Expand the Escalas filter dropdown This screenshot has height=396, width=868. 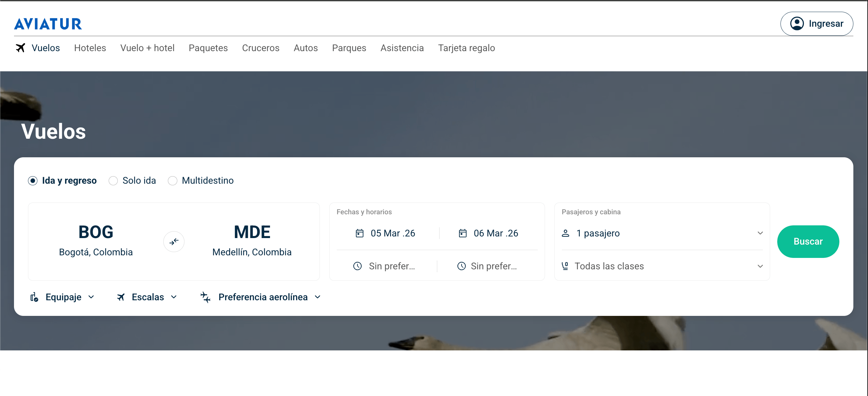pos(147,297)
